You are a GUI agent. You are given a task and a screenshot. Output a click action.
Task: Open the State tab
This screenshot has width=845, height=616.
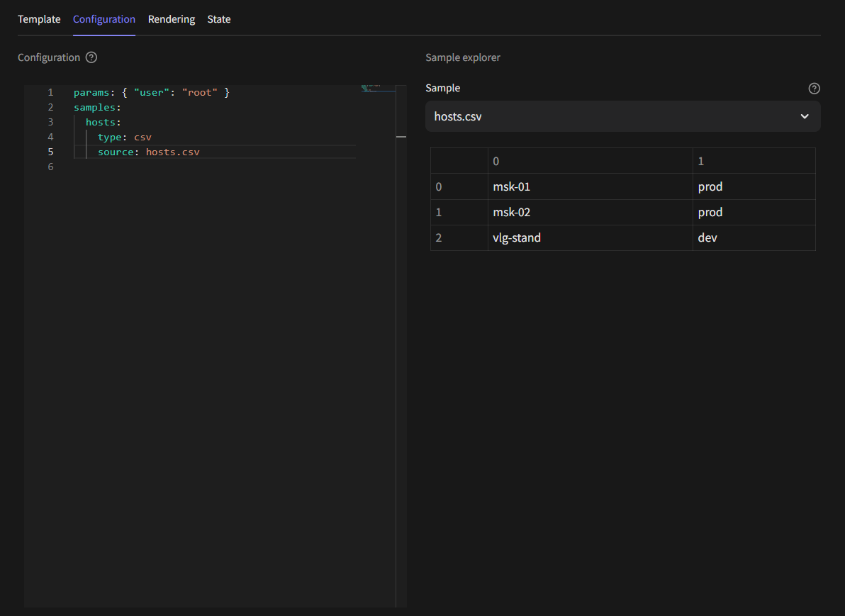click(x=219, y=19)
